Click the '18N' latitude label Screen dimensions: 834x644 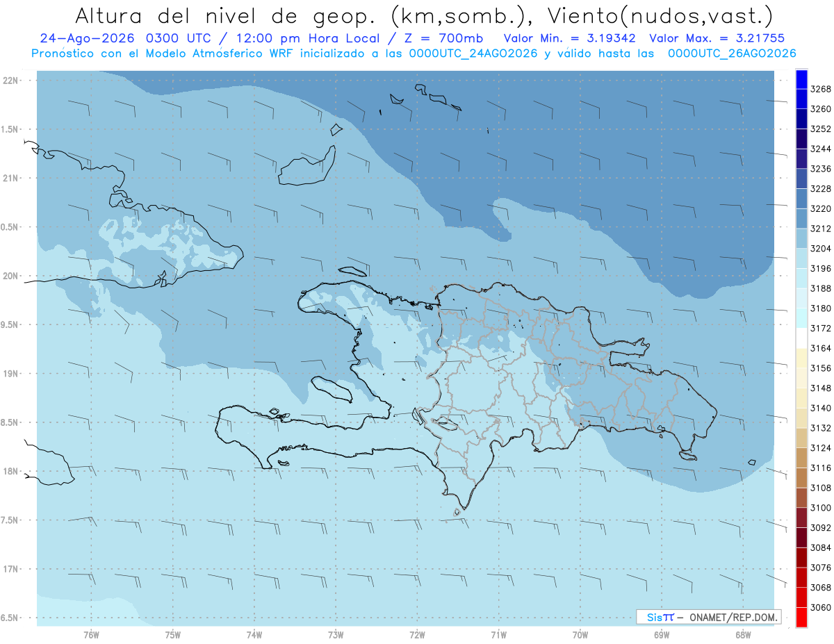(10, 472)
